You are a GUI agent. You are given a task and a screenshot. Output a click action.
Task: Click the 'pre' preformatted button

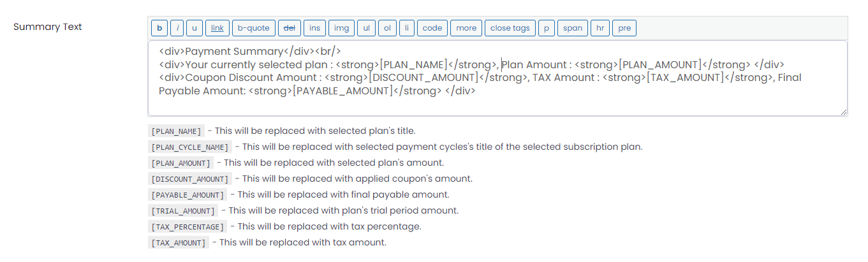click(624, 28)
